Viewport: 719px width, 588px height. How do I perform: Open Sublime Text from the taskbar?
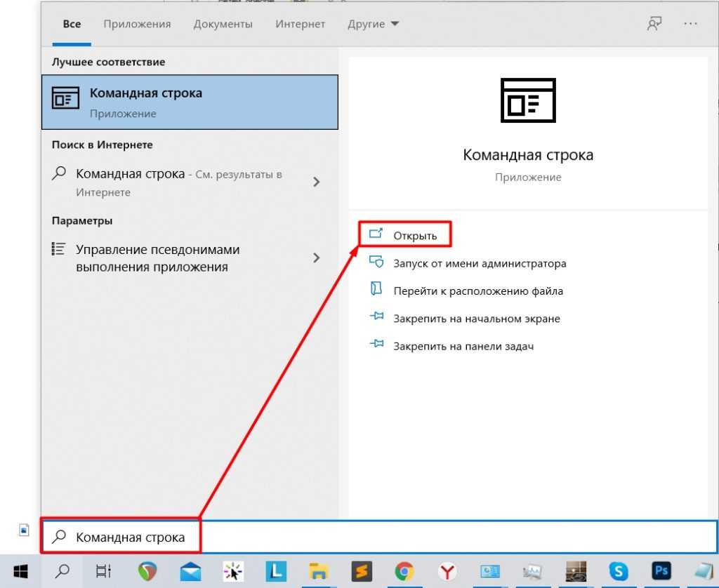362,571
